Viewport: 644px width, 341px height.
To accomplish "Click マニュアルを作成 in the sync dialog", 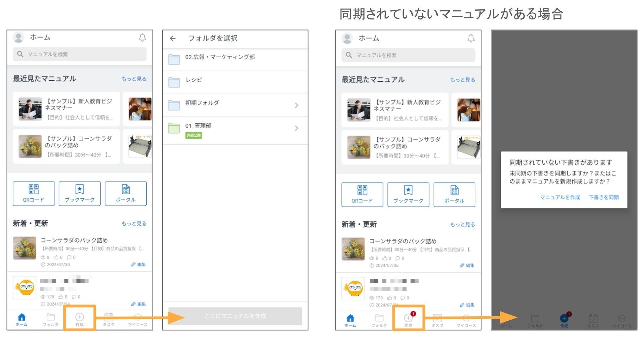I will tap(560, 197).
